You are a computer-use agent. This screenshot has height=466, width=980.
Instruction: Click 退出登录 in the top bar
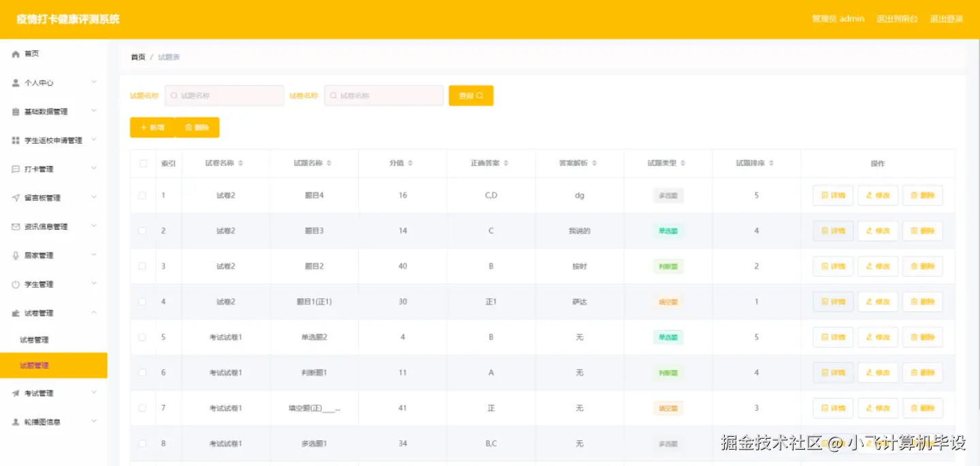[x=947, y=19]
